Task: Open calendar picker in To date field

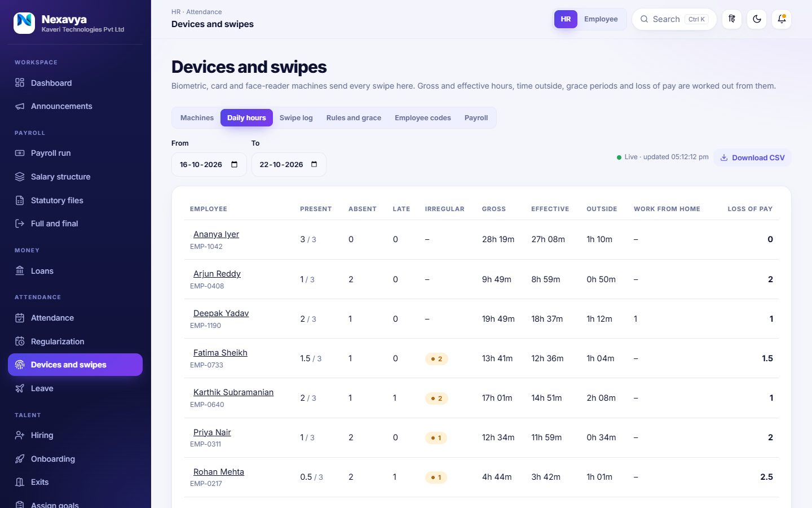Action: [x=314, y=164]
